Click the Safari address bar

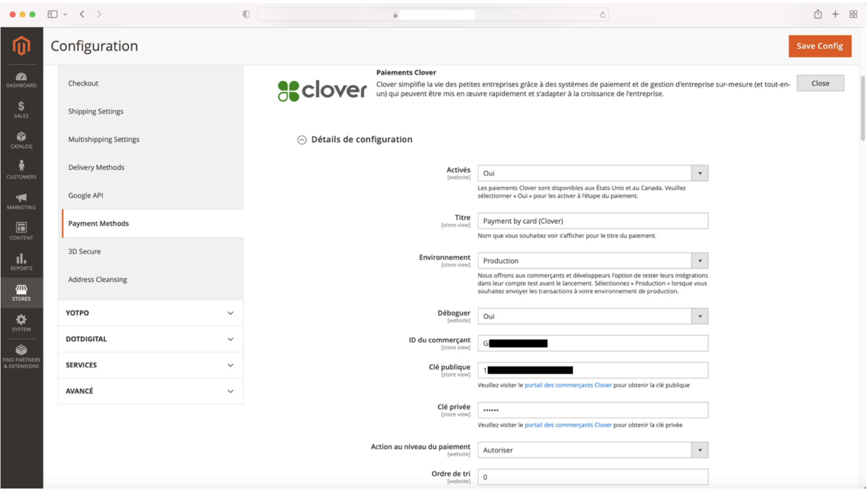[x=433, y=15]
